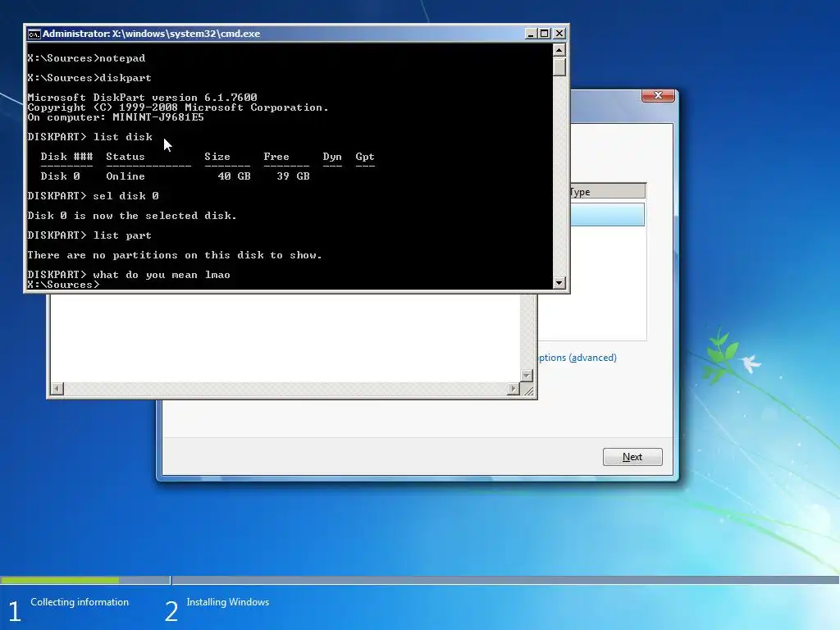This screenshot has width=840, height=630.
Task: Click the green setup progress bar
Action: 60,580
